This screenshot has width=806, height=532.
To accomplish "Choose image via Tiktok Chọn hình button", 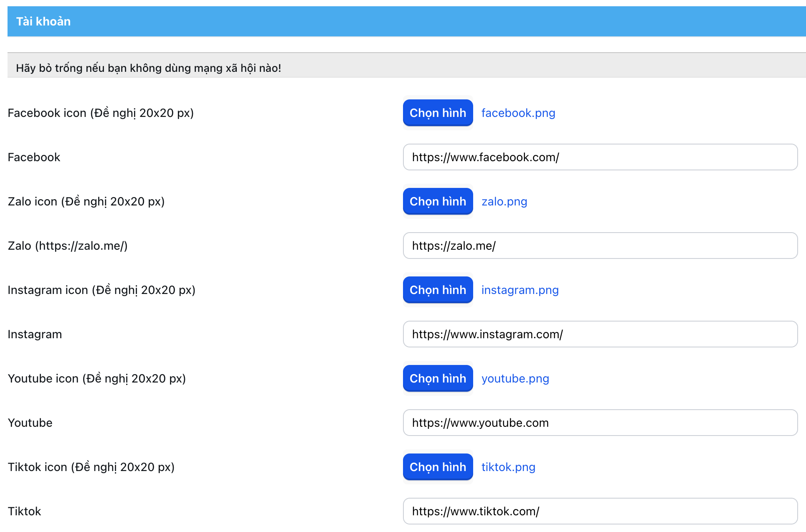I will 438,467.
